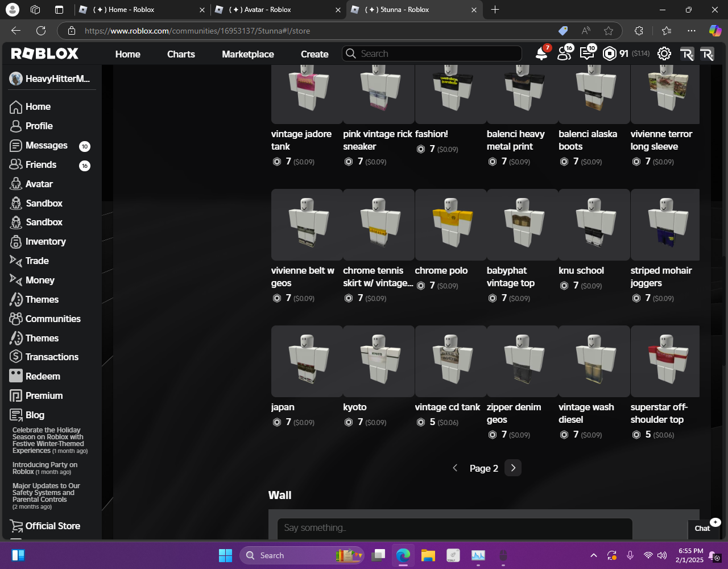Screen dimensions: 728x569
Task: Add page to favorites star
Action: pos(609,31)
